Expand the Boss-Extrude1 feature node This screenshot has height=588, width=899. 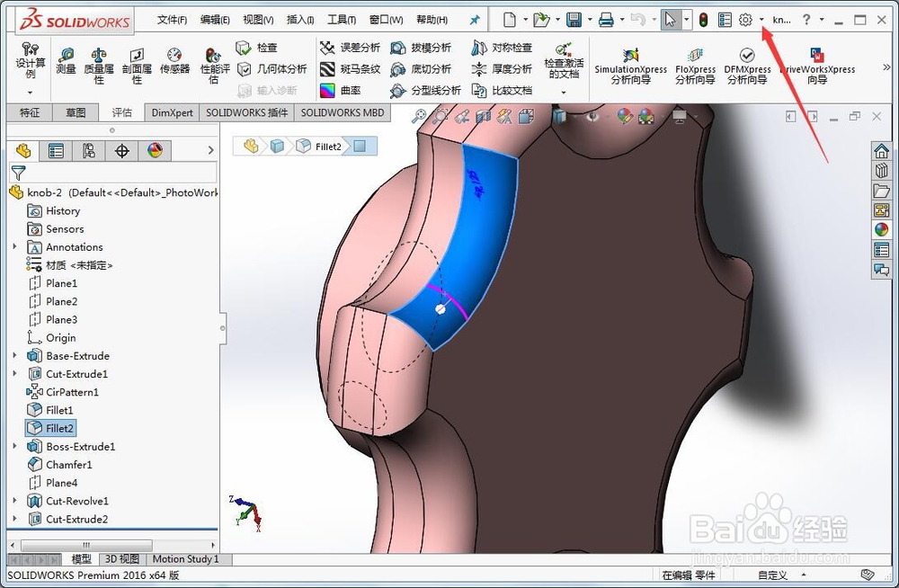tap(15, 446)
